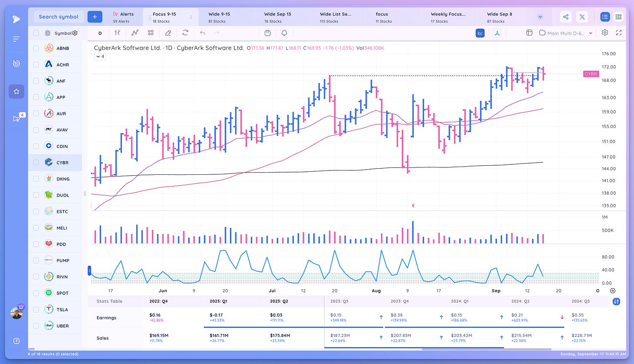
Task: Click the pink CYBR price label
Action: point(591,74)
